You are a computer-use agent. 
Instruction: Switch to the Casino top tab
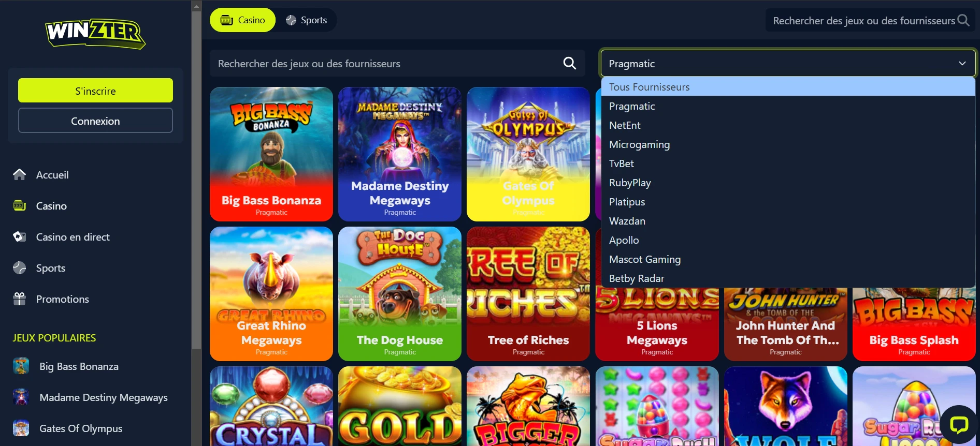click(x=242, y=20)
